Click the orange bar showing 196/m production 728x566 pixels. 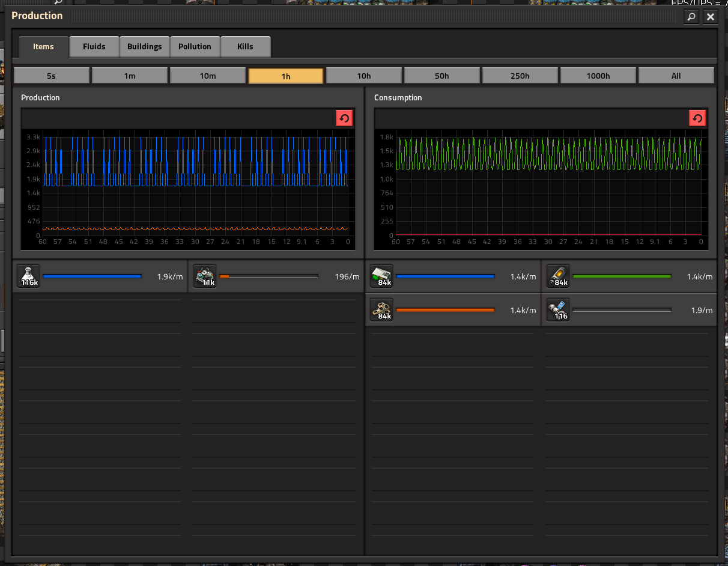click(x=268, y=276)
